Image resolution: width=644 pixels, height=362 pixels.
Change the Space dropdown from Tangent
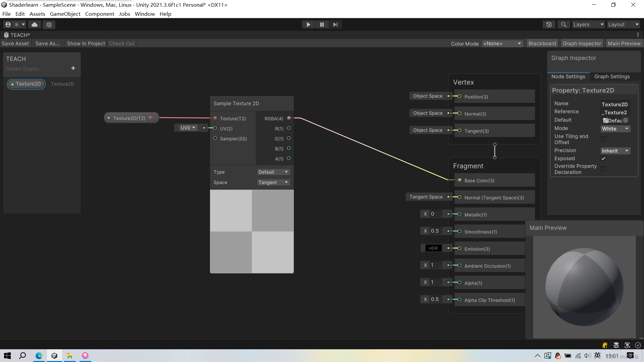273,182
